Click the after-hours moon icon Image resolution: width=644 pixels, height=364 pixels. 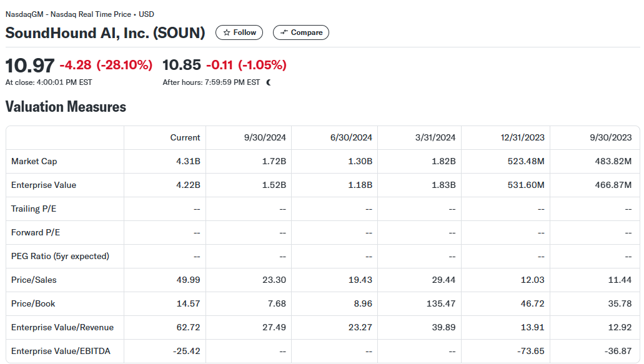pos(269,82)
